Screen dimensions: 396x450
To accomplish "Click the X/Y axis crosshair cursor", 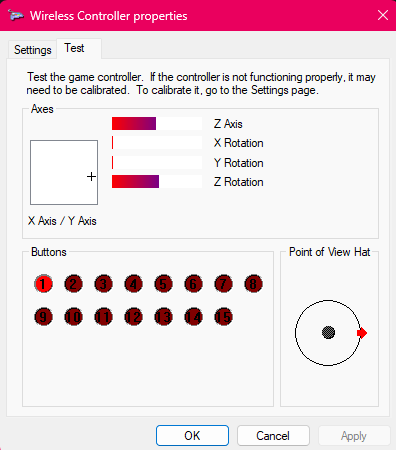I will (91, 177).
